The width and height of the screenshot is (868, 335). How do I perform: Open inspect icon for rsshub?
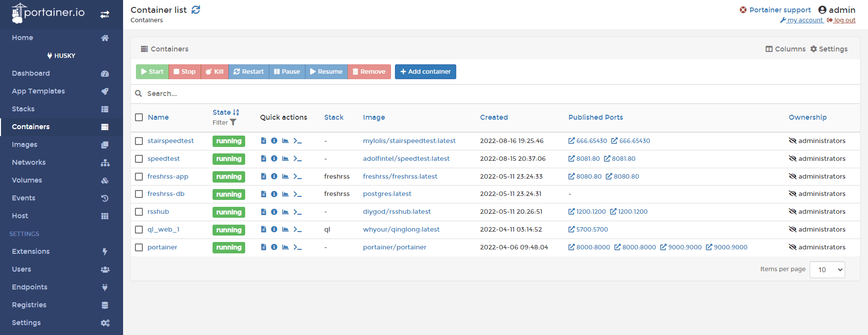point(274,212)
